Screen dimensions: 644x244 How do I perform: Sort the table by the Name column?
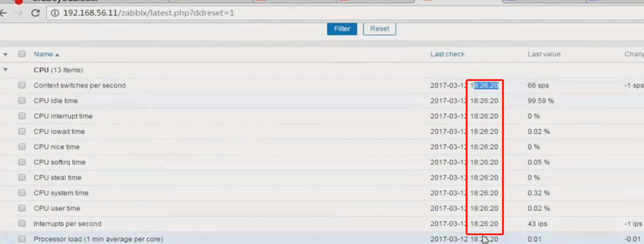pyautogui.click(x=46, y=54)
